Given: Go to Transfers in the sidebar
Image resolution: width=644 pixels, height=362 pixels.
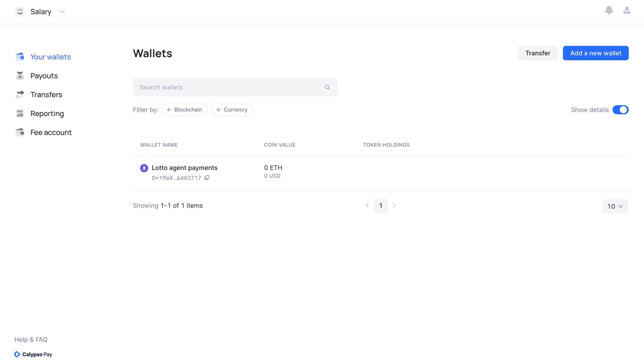Looking at the screenshot, I should (x=46, y=95).
